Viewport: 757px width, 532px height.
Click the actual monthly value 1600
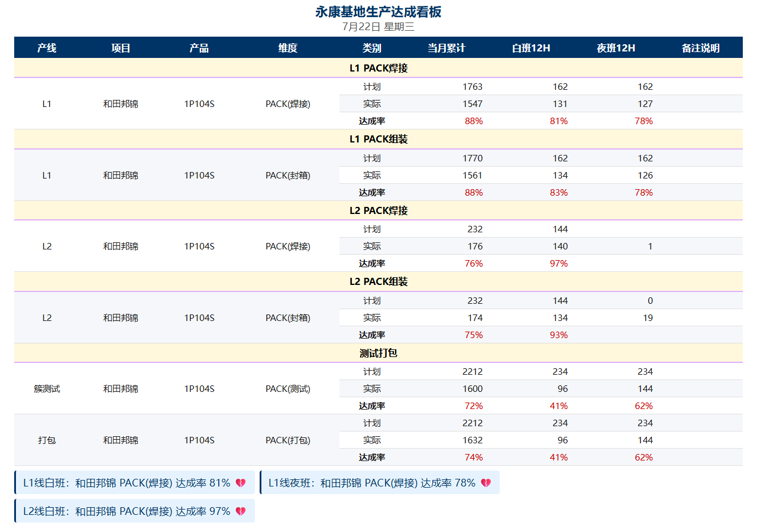coord(473,389)
